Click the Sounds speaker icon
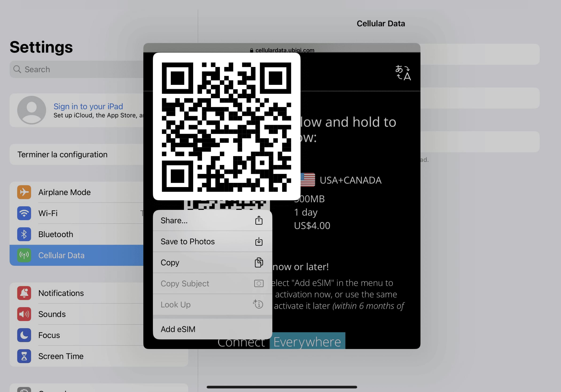Image resolution: width=561 pixels, height=392 pixels. point(24,314)
